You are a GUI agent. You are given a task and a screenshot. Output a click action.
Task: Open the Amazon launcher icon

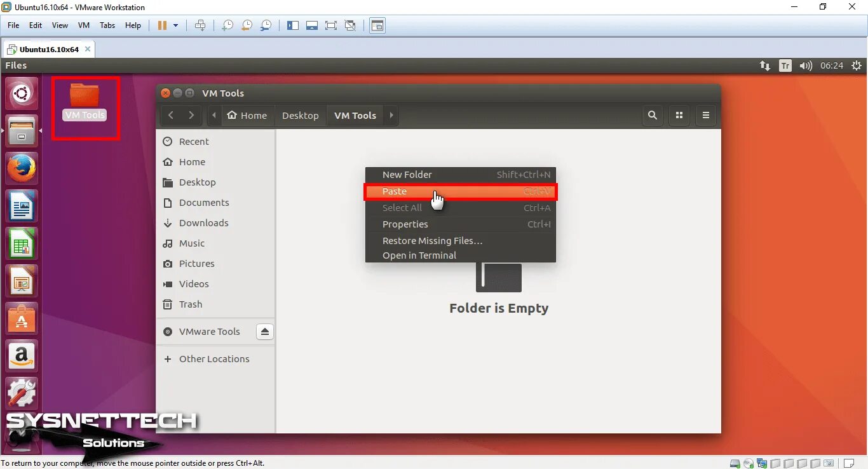(22, 355)
